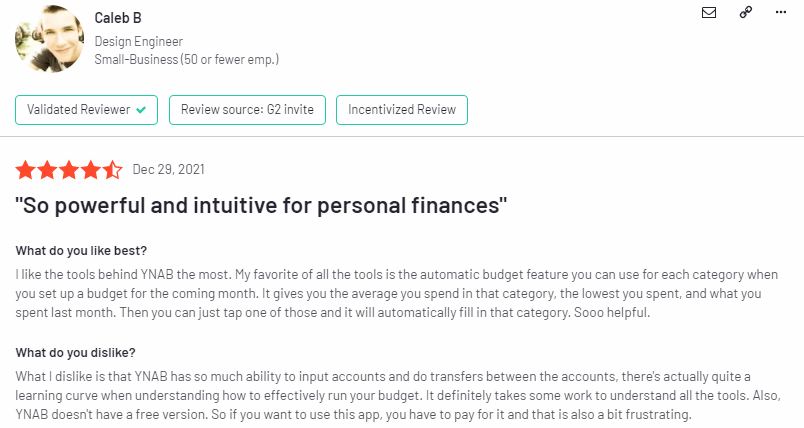The image size is (804, 428).
Task: Open Caleb B's profile photo
Action: [49, 40]
